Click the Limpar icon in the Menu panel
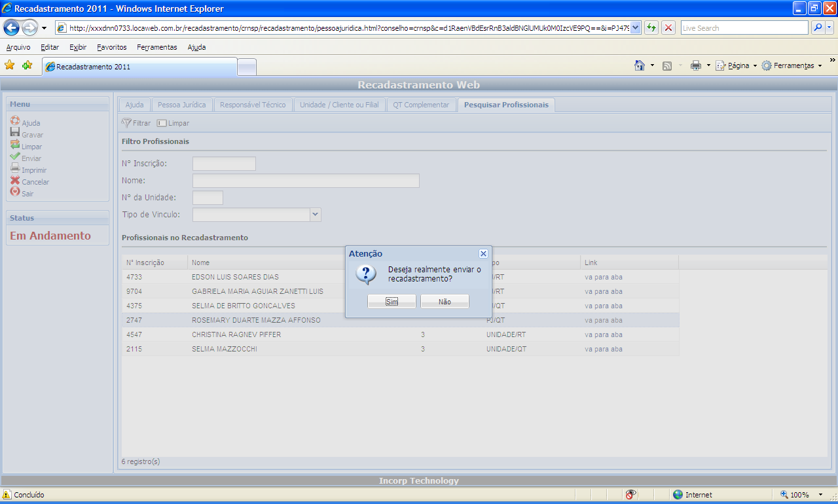 (x=15, y=144)
